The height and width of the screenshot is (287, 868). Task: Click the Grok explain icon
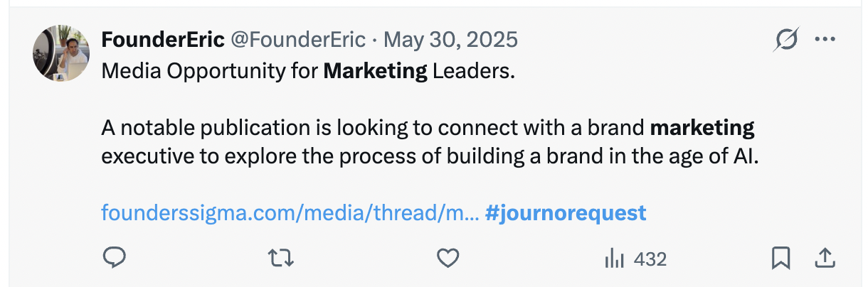point(785,40)
